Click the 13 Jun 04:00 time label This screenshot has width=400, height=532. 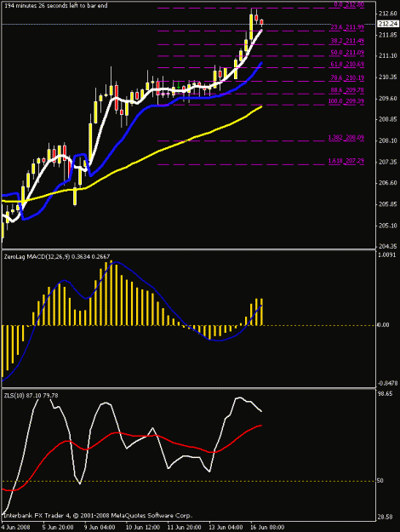point(226,527)
